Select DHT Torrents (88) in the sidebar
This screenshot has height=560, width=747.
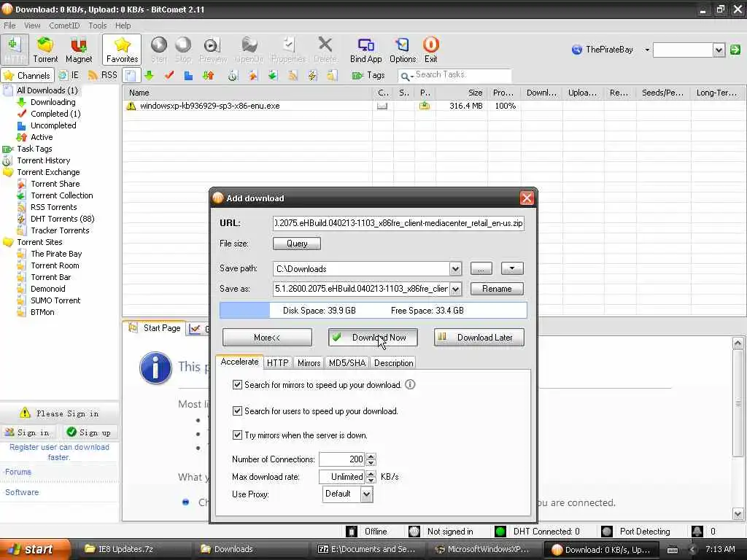coord(63,219)
